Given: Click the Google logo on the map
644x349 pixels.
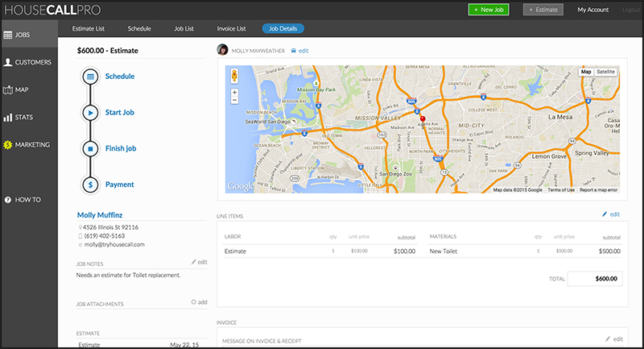Looking at the screenshot, I should [241, 187].
